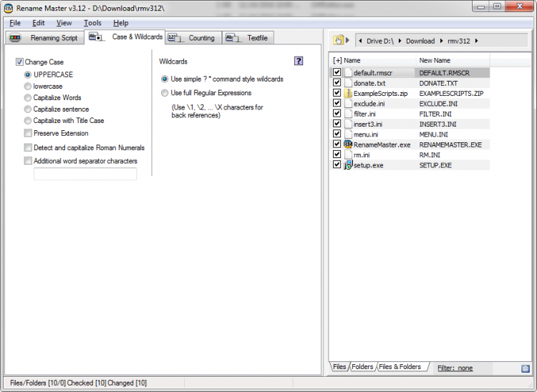Open the Edit menu

pyautogui.click(x=39, y=23)
